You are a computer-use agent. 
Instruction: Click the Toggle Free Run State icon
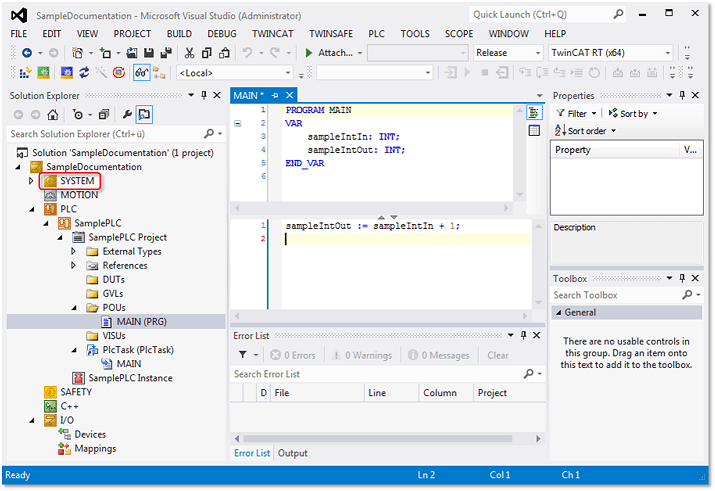119,72
